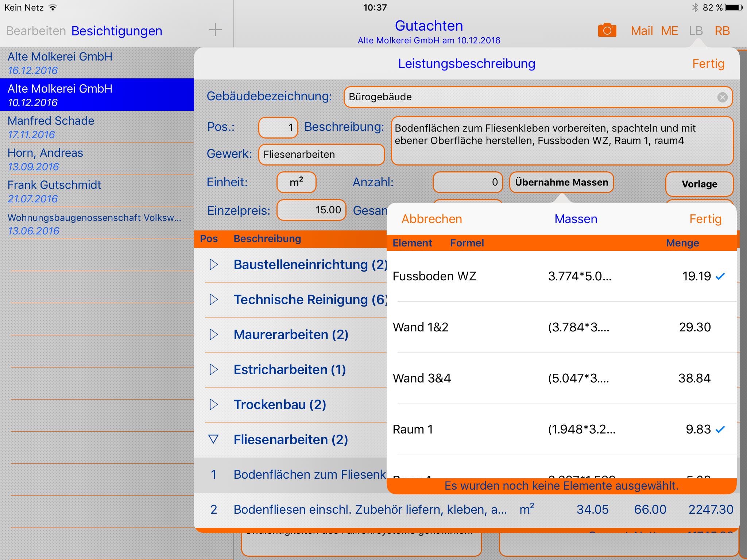The height and width of the screenshot is (560, 747).
Task: Select Manfred Schade inspection entry
Action: [x=97, y=127]
